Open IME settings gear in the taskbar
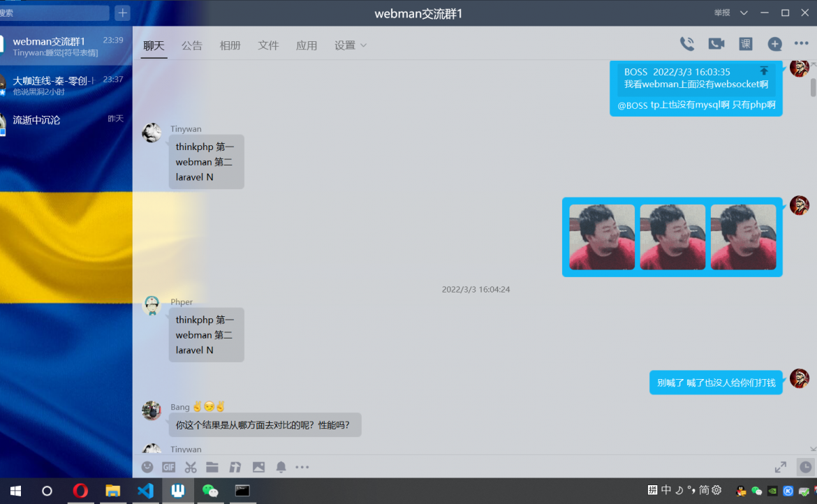Viewport: 817px width, 504px height. click(x=717, y=490)
